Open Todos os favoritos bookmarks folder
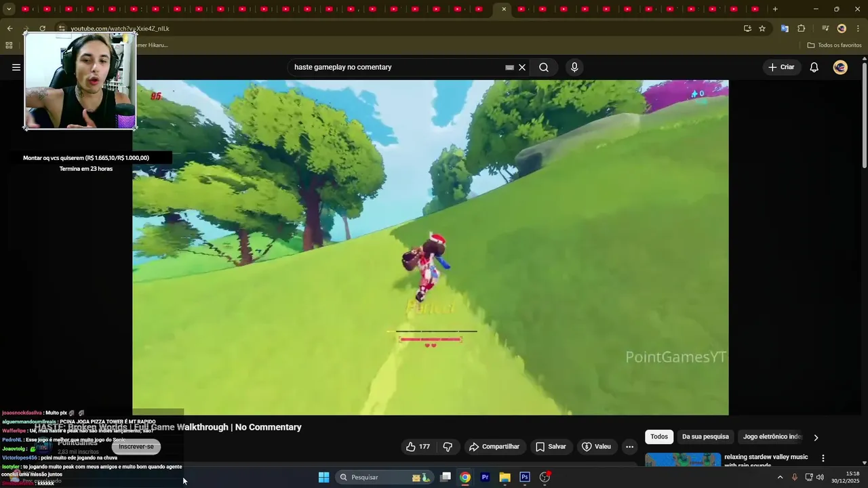Image resolution: width=868 pixels, height=488 pixels. pos(834,45)
